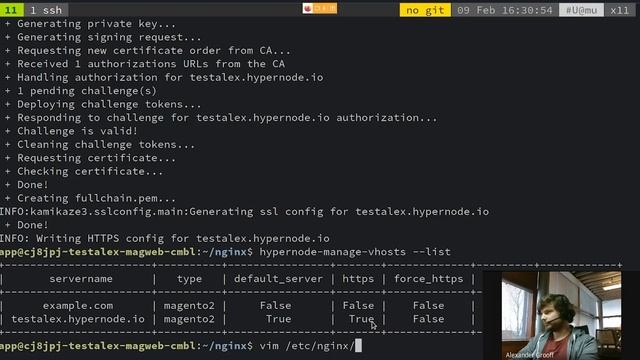Click https 'True' for testalex.hypernode.io
The image size is (640, 360).
tap(361, 319)
